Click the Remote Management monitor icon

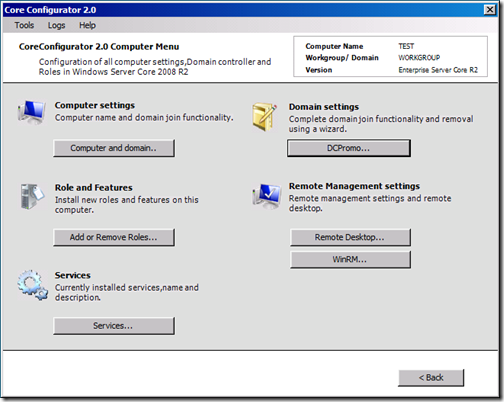coord(266,196)
